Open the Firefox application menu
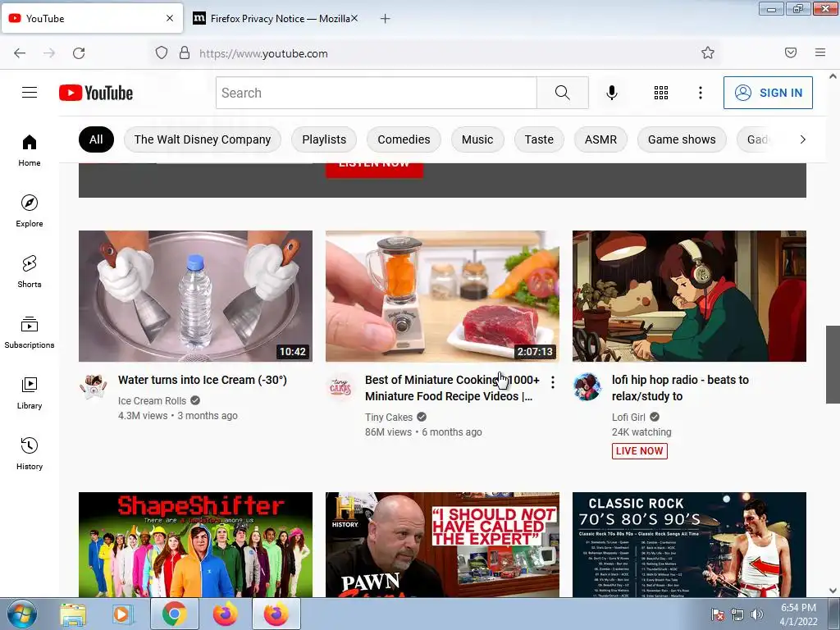The height and width of the screenshot is (630, 840). [x=820, y=52]
